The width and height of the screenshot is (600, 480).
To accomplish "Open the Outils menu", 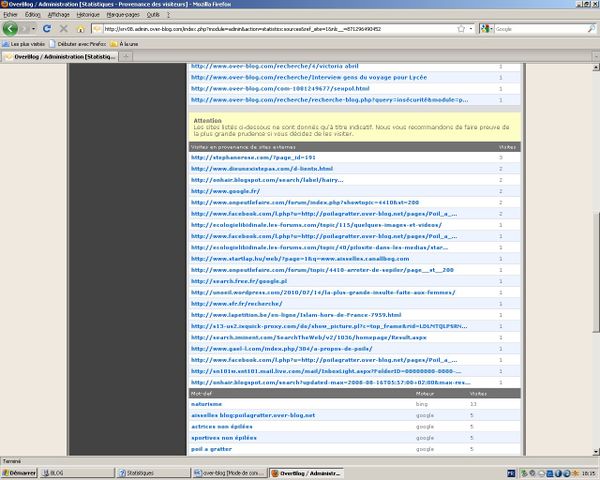I will point(153,15).
